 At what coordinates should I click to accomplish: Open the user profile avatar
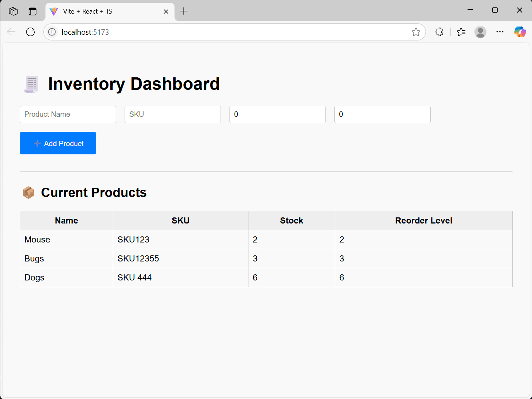point(480,32)
